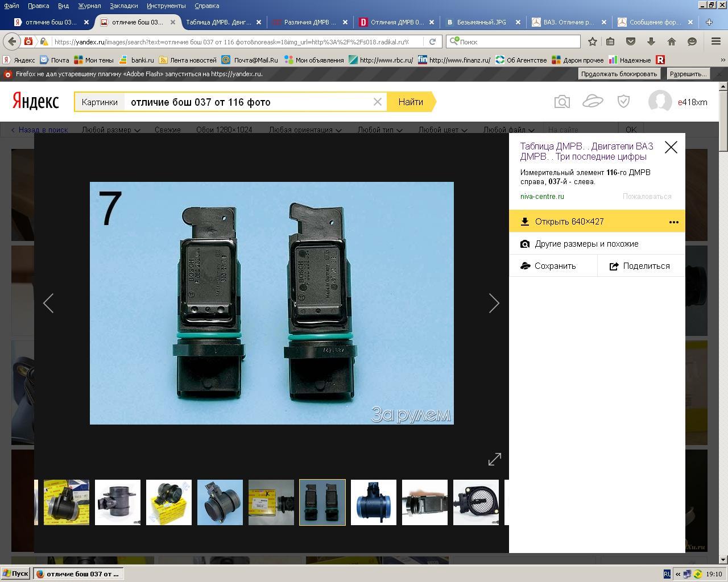Switch to the 'Таблица ДМРВ. Двиг...' tab
This screenshot has width=728, height=582.
click(218, 22)
